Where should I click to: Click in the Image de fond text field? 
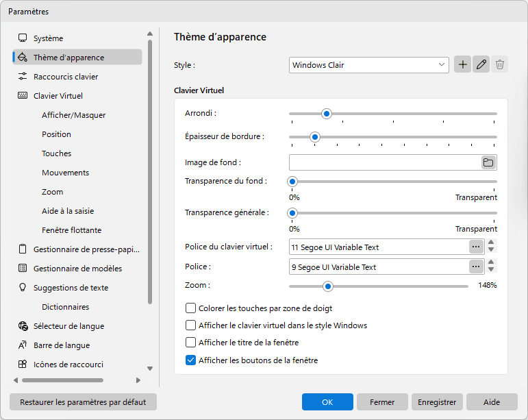(385, 162)
